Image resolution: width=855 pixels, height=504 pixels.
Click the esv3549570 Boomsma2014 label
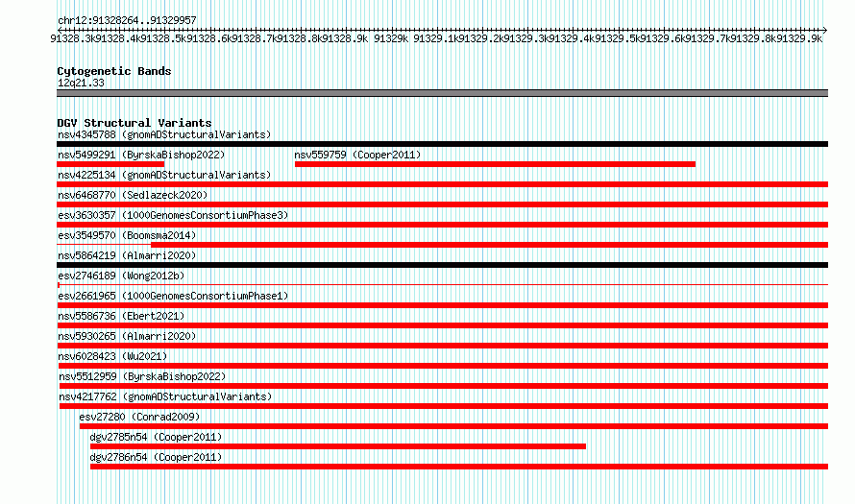127,235
